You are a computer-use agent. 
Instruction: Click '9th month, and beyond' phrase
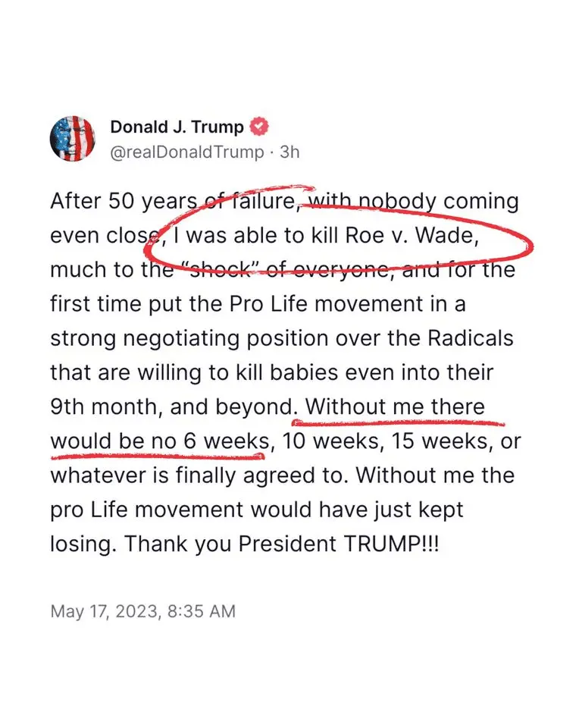[172, 407]
